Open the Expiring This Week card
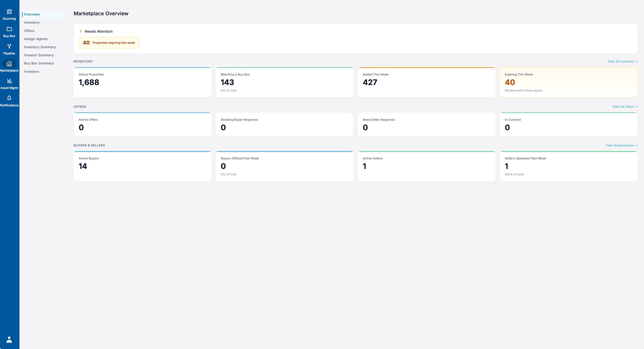Screen dimensions: 644x349 (569, 82)
